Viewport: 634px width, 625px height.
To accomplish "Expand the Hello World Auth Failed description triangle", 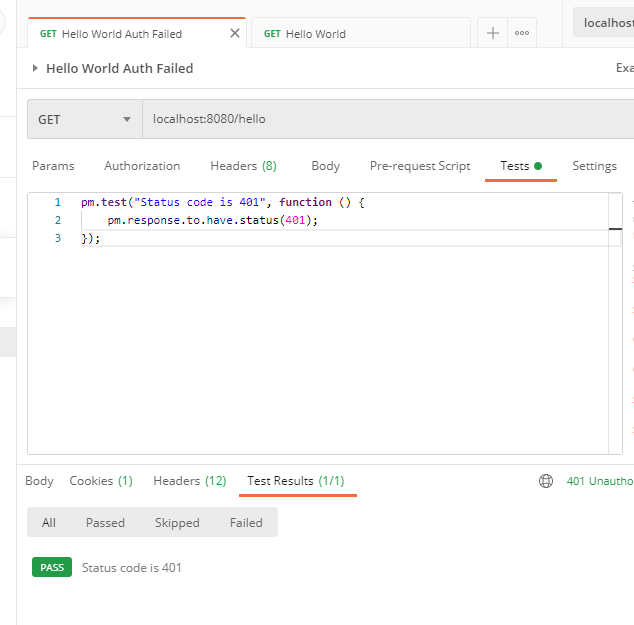I will click(35, 68).
